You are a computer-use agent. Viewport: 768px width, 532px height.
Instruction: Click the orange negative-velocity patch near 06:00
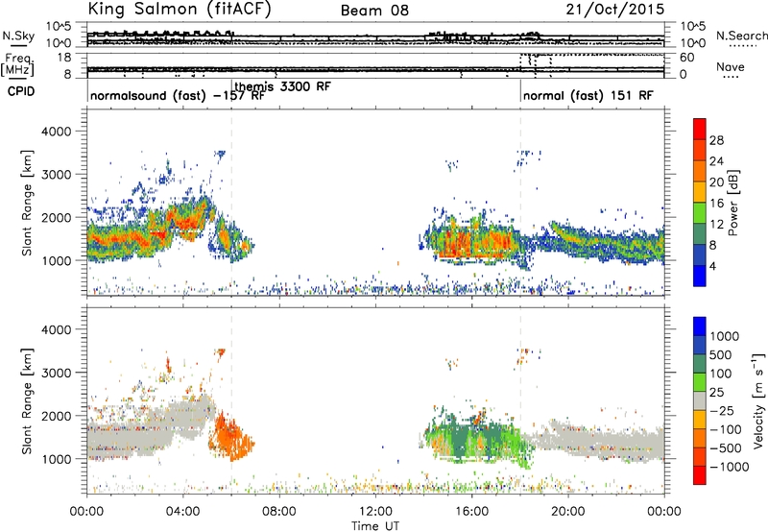pos(229,439)
